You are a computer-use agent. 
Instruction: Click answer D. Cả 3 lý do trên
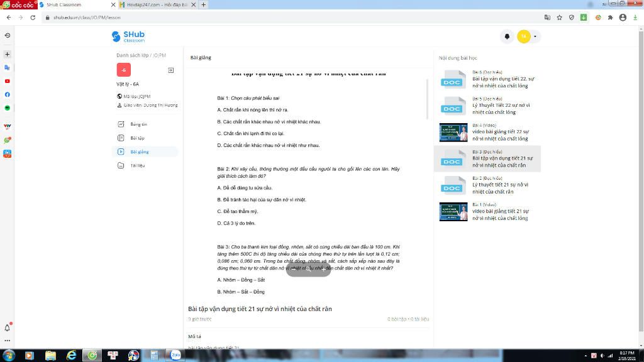[x=236, y=223]
